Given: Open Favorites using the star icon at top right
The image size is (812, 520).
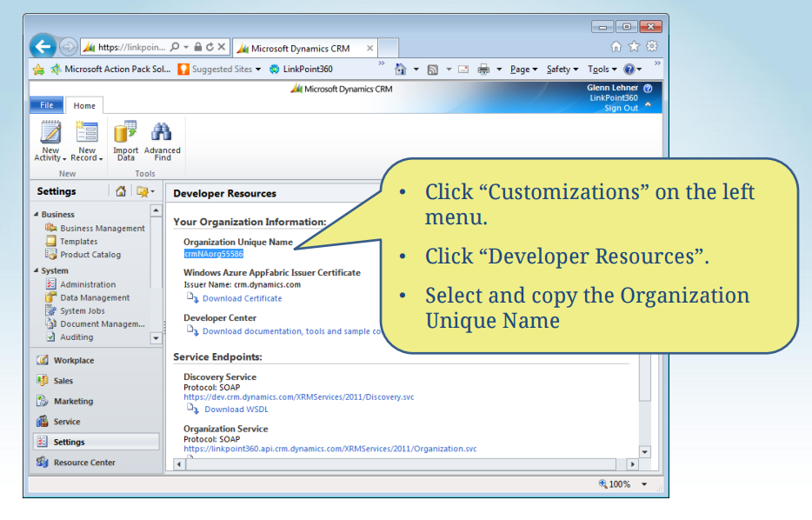Looking at the screenshot, I should (x=634, y=47).
